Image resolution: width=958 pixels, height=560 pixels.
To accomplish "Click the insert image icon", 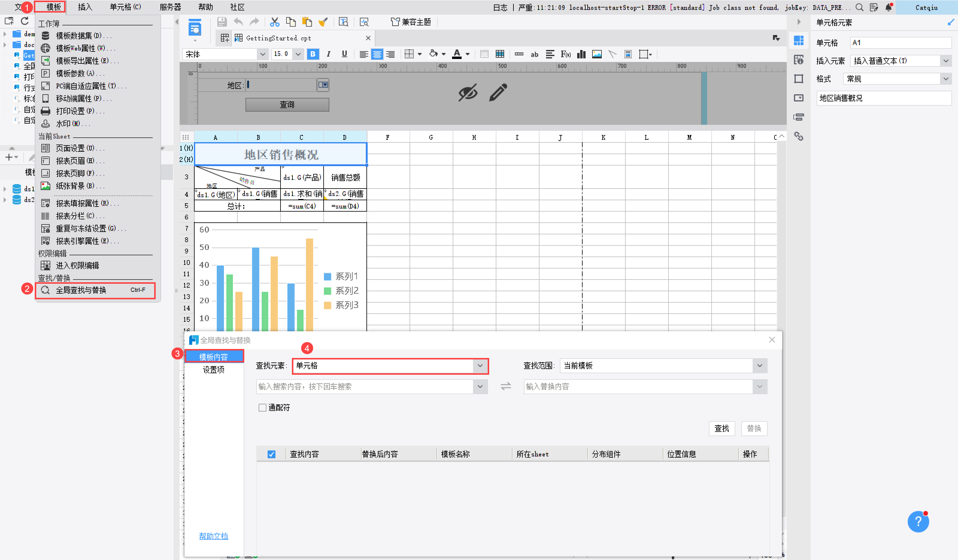I will [x=596, y=54].
